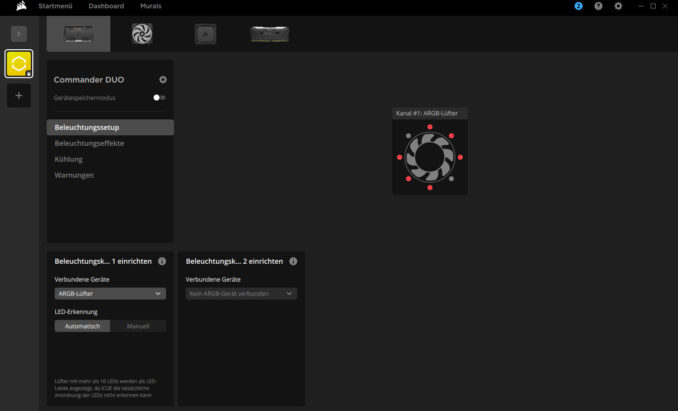
Task: Open the ARGB-Lüfter connected devices dropdown
Action: tap(110, 294)
